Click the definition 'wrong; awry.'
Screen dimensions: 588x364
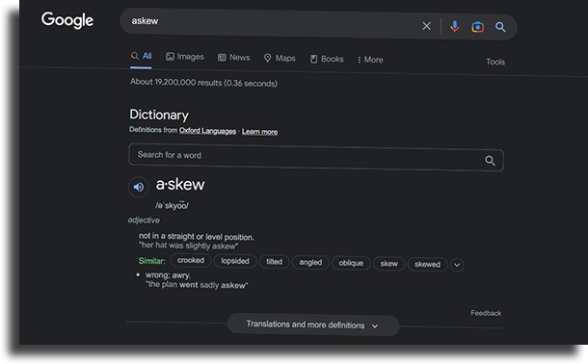[x=168, y=274]
